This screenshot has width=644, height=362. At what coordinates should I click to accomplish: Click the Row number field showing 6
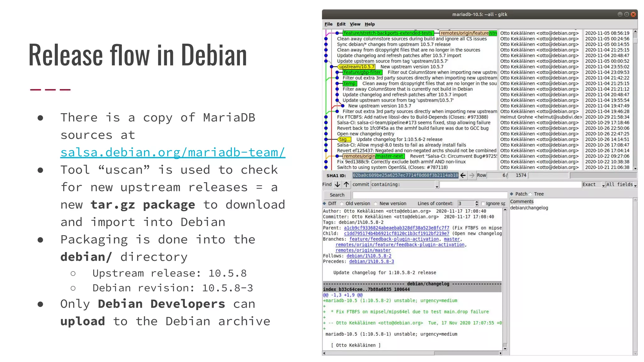[x=497, y=175]
